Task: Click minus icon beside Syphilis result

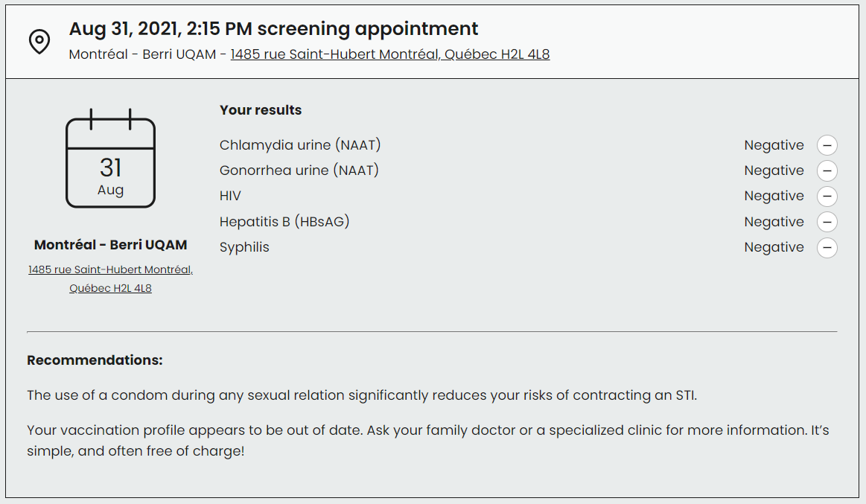Action: click(827, 247)
